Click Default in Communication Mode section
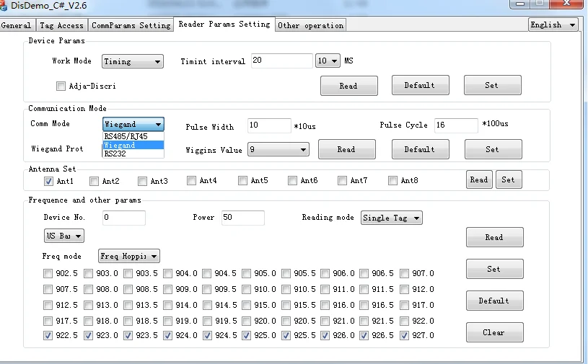The height and width of the screenshot is (364, 588). 420,149
